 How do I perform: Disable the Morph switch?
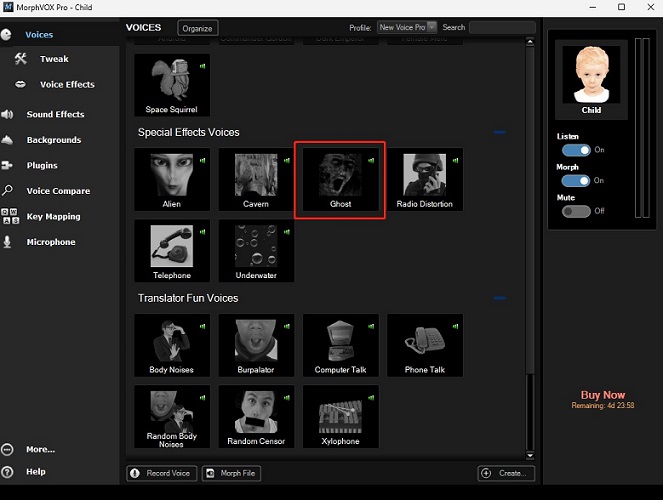tap(575, 181)
